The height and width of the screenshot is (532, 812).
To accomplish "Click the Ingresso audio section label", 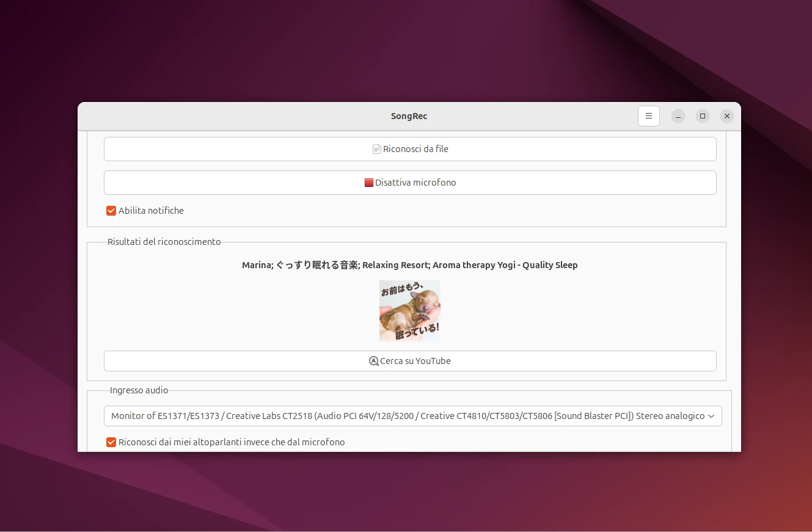I will pos(139,390).
